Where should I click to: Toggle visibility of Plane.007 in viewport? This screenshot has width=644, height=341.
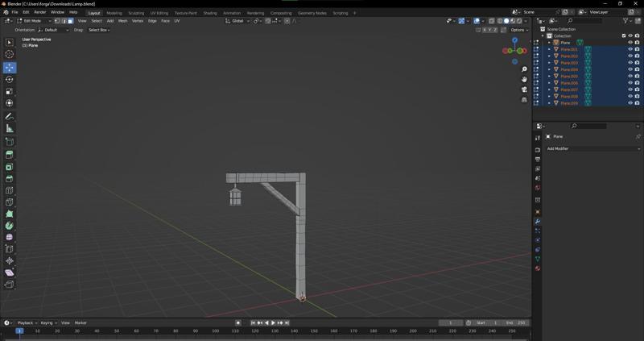coord(630,89)
